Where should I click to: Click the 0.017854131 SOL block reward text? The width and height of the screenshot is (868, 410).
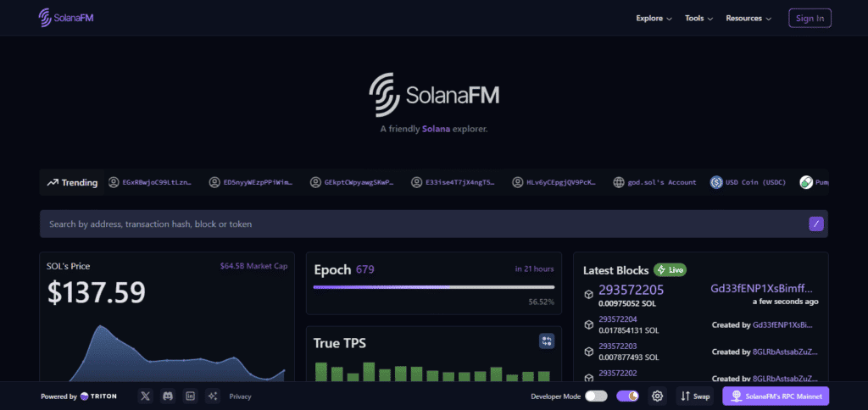(628, 330)
